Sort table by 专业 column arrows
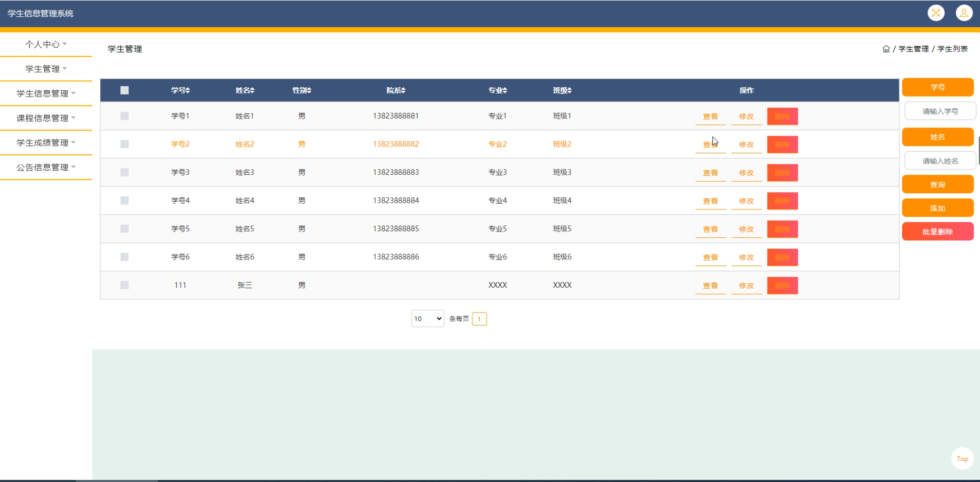Viewport: 980px width, 482px height. click(x=504, y=90)
